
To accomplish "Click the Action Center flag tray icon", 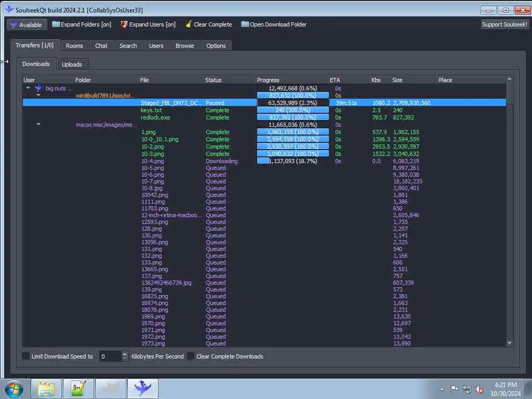I will click(x=454, y=389).
